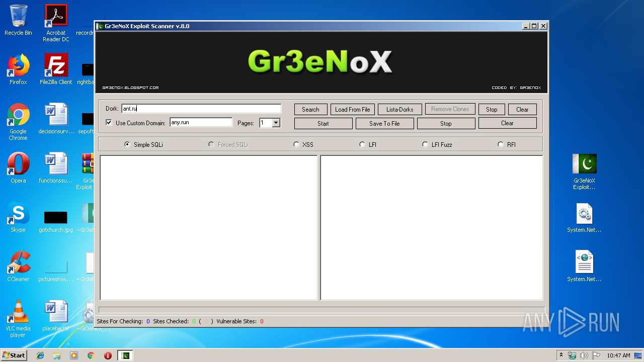This screenshot has width=644, height=362.
Task: Click Stop button beside Remove Clones
Action: [x=492, y=109]
